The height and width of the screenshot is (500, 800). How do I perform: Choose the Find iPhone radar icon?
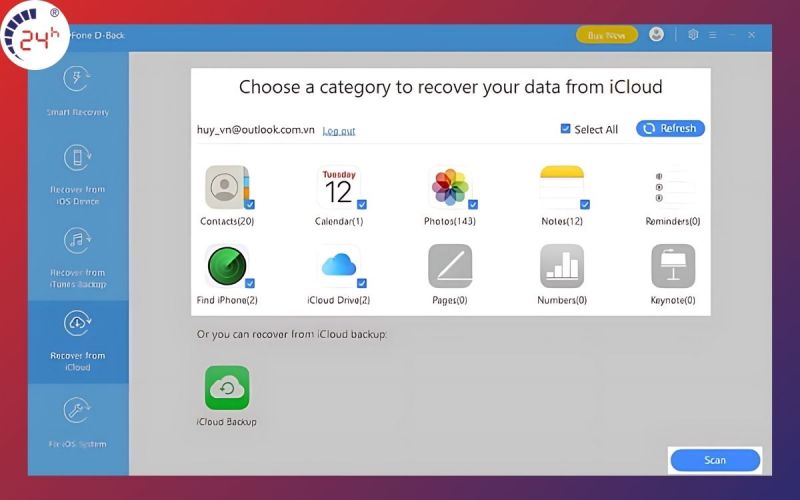point(227,266)
